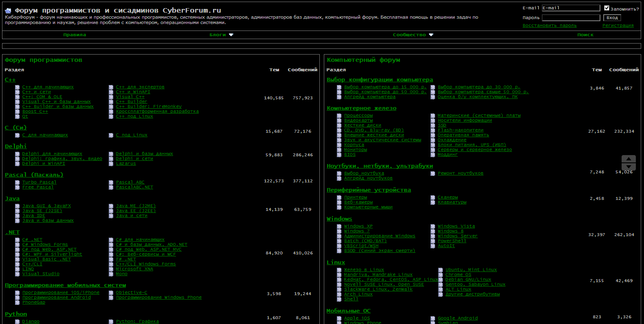This screenshot has height=324, width=644.
Task: Click forum icon beside C++ для экспертов
Action: click(x=111, y=87)
